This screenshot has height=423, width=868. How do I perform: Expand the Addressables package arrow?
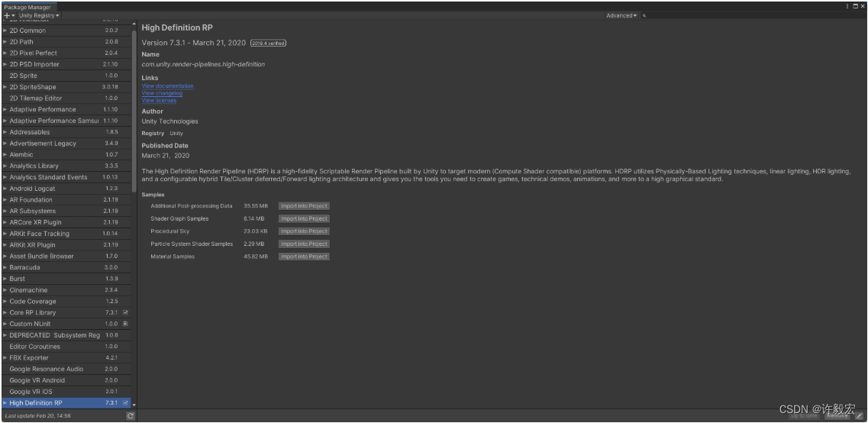[x=5, y=132]
